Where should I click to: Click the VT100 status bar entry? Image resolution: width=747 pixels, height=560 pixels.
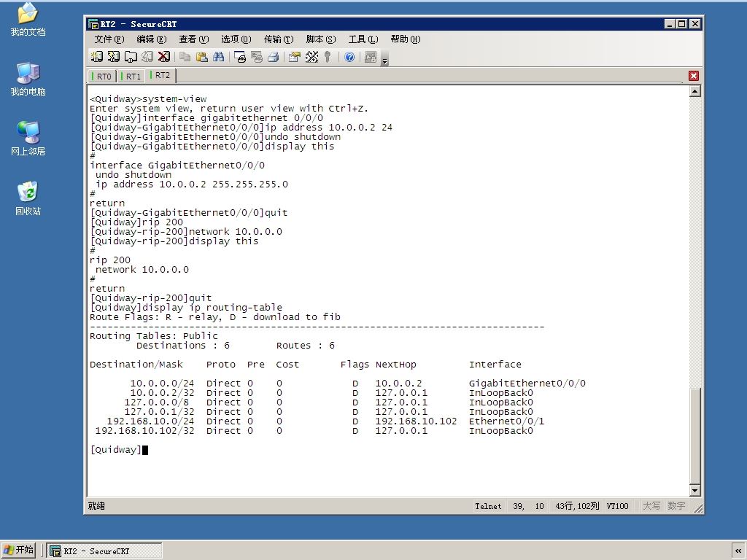pyautogui.click(x=617, y=506)
